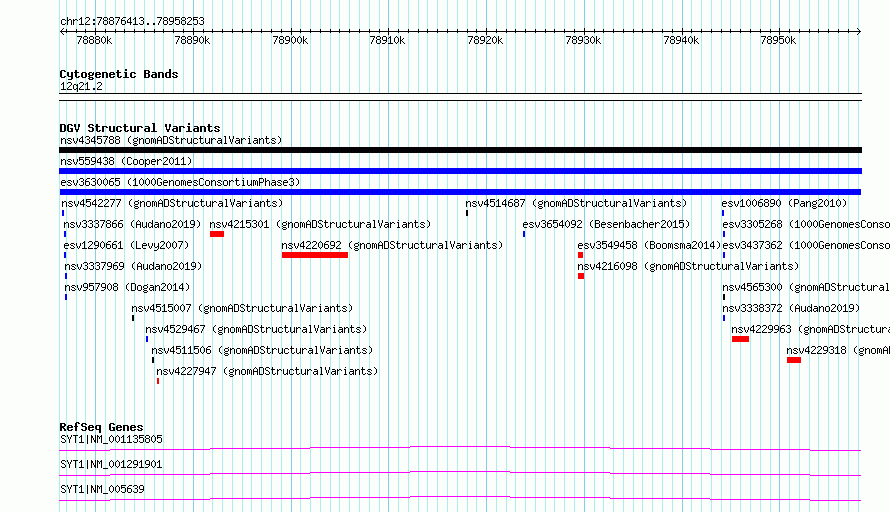Click the 78890k ruler label
890x512 pixels.
coord(192,40)
